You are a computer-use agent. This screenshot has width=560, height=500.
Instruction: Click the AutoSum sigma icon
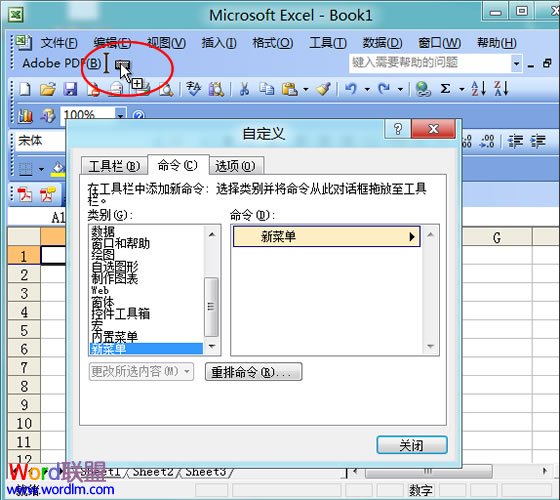coord(445,89)
